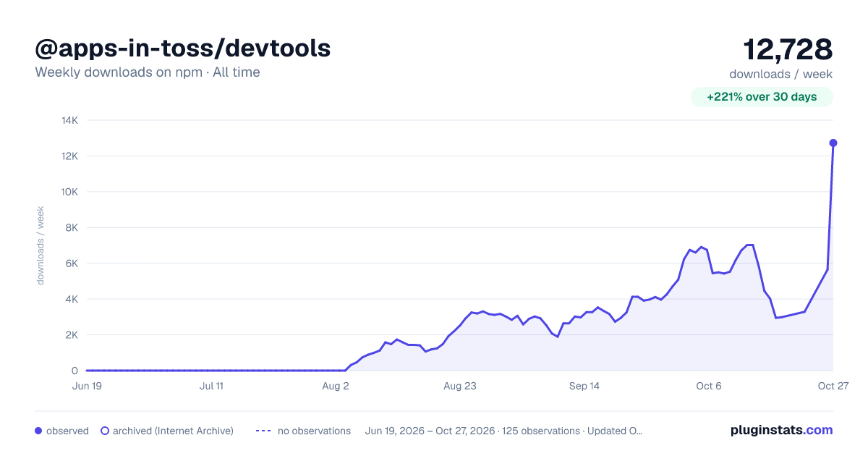This screenshot has width=868, height=456.
Task: Click the @apps-in-toss/devtools title
Action: click(183, 48)
